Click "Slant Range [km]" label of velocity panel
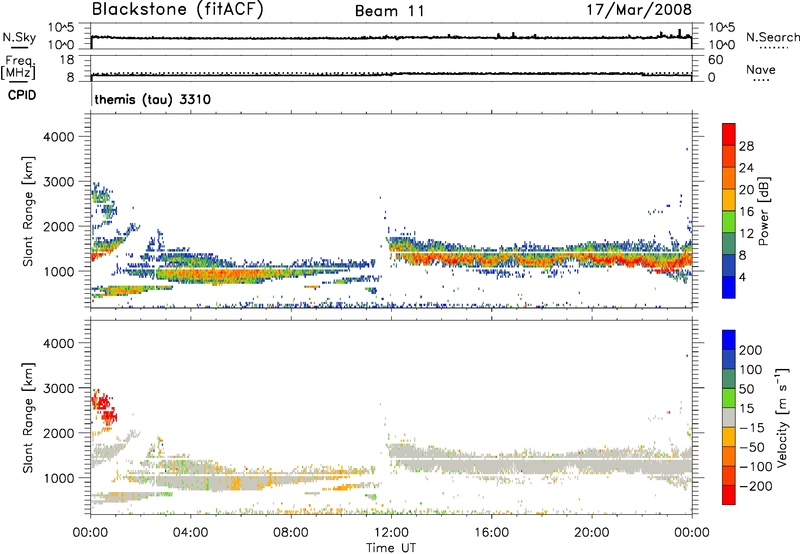This screenshot has width=800, height=554. pos(28,417)
